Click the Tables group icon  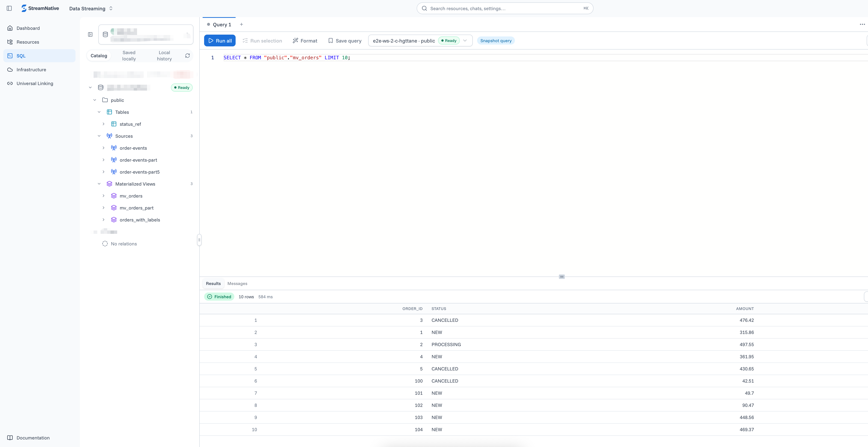tap(109, 112)
